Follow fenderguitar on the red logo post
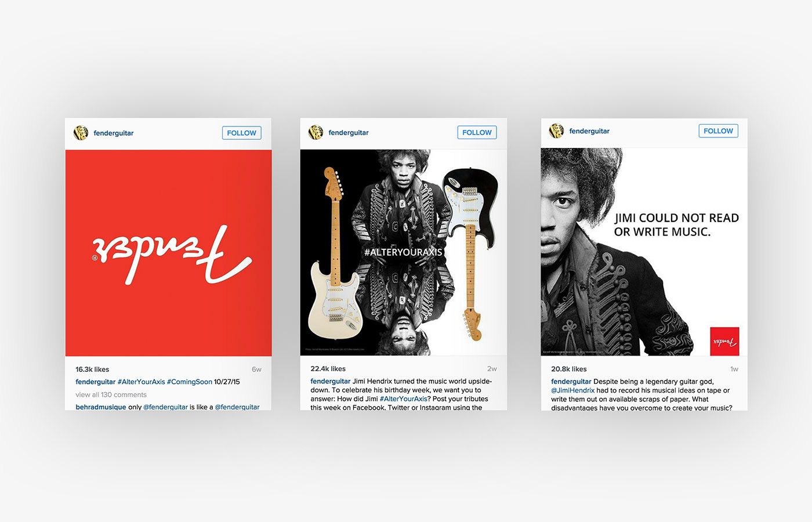Viewport: 812px width, 522px height. [242, 133]
